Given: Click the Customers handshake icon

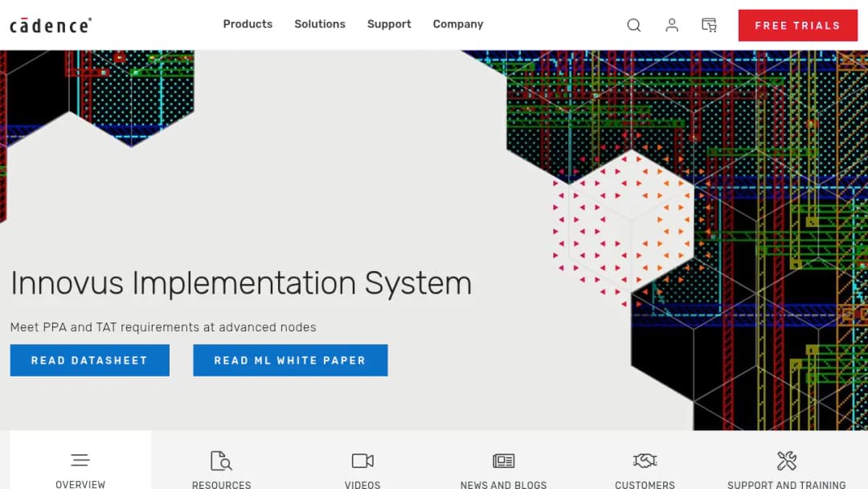Looking at the screenshot, I should (x=645, y=461).
